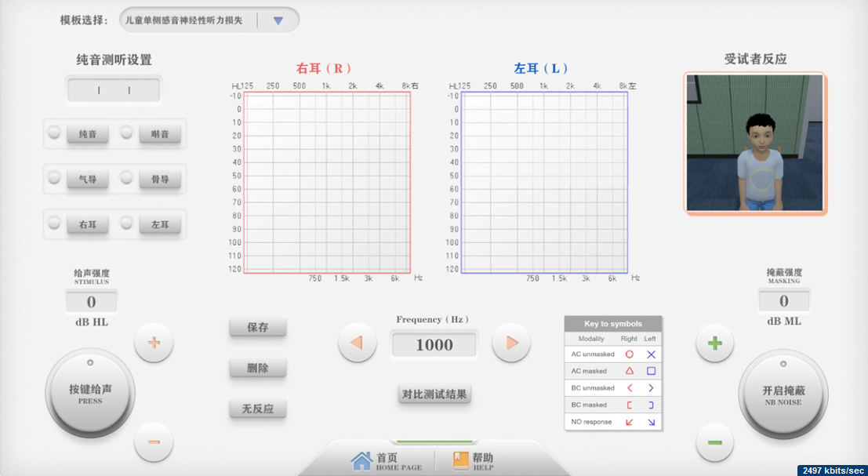Image resolution: width=868 pixels, height=476 pixels.
Task: Choose 气导 air conduction mode
Action: [87, 179]
